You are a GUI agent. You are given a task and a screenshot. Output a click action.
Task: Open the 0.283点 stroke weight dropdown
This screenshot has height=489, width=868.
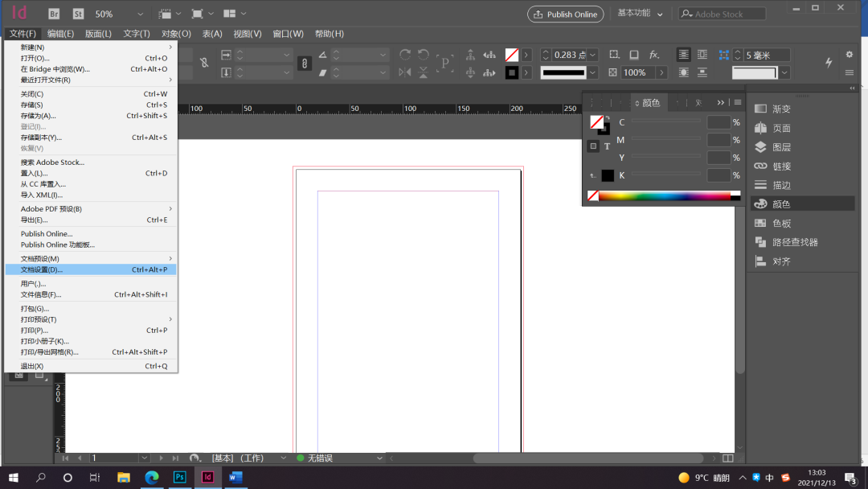coord(592,55)
